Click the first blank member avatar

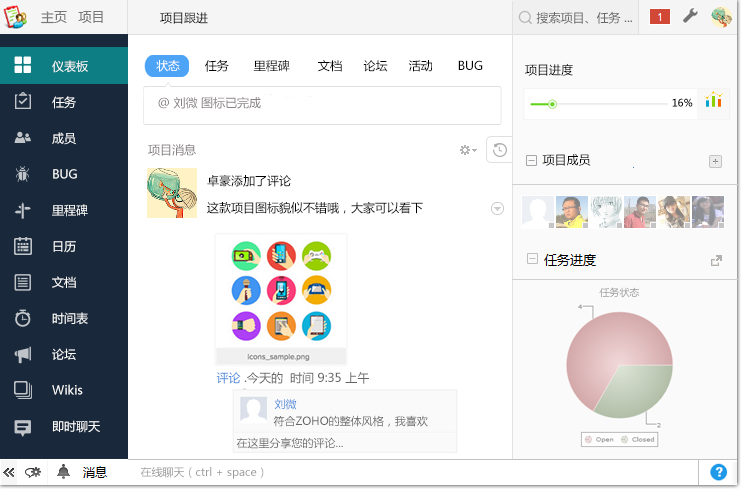538,212
